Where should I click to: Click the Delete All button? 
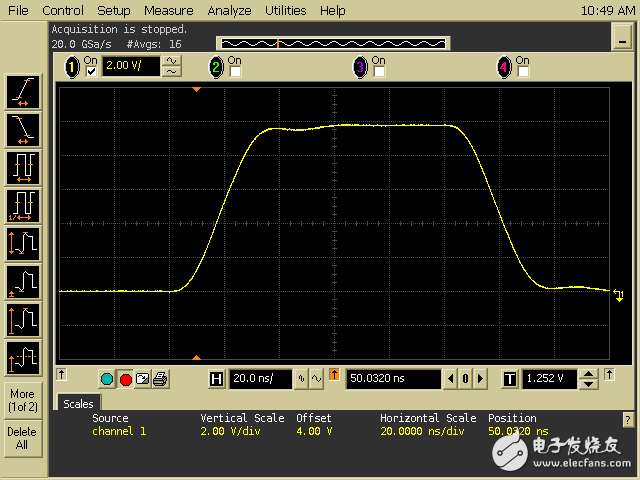click(22, 438)
